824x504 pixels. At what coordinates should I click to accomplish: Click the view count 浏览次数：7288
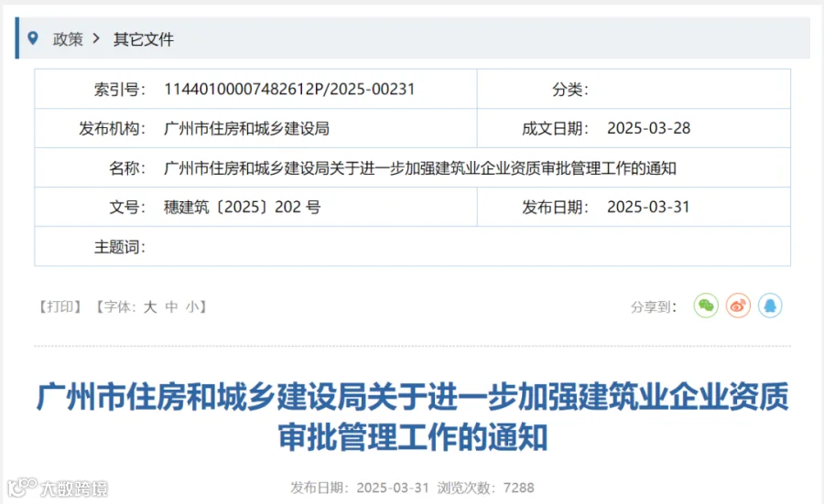485,488
